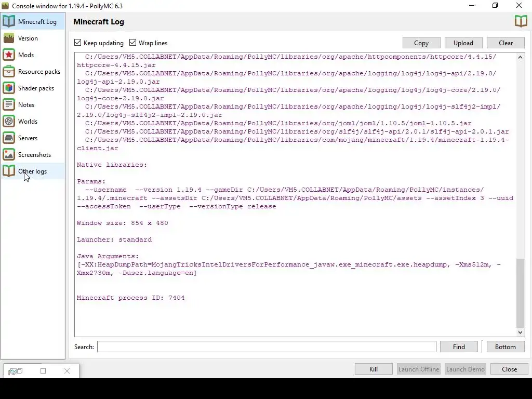Open the Version page
This screenshot has width=532, height=399.
click(33, 38)
